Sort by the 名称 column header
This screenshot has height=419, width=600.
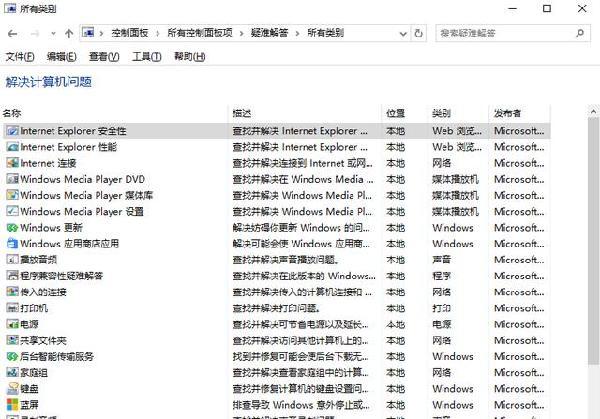[x=12, y=113]
